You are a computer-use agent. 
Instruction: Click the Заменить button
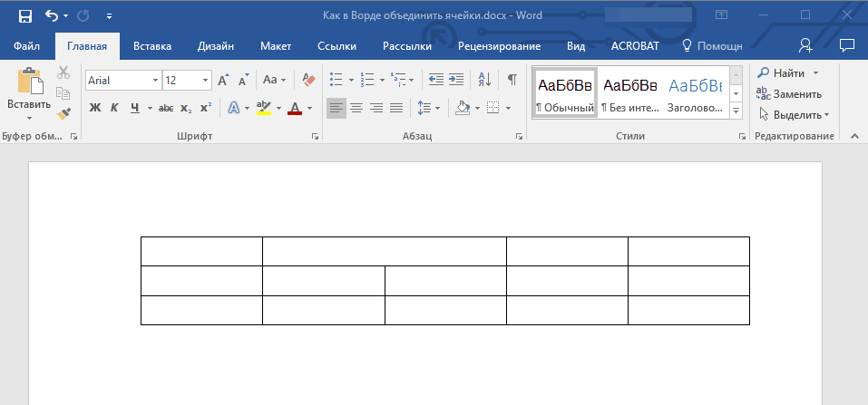789,93
